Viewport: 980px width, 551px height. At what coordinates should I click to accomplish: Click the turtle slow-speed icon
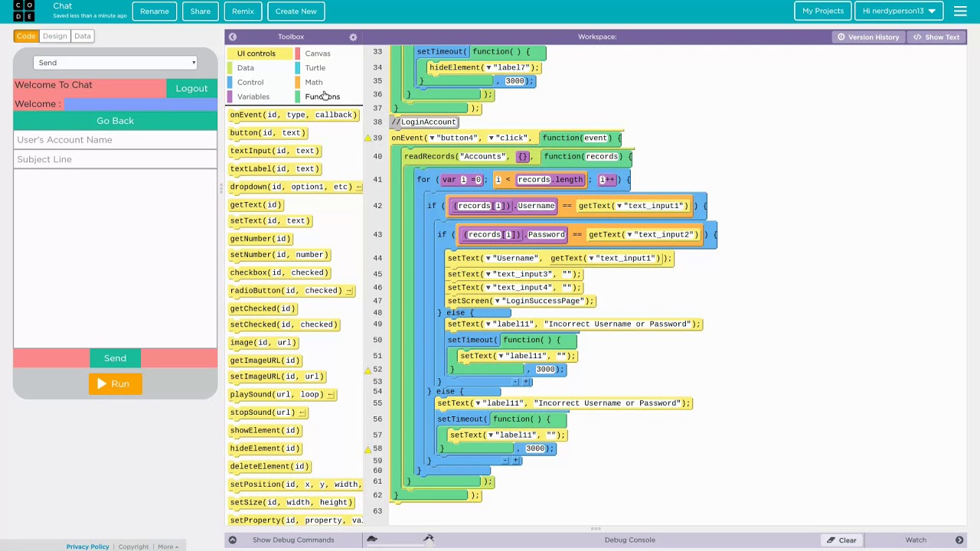(372, 540)
